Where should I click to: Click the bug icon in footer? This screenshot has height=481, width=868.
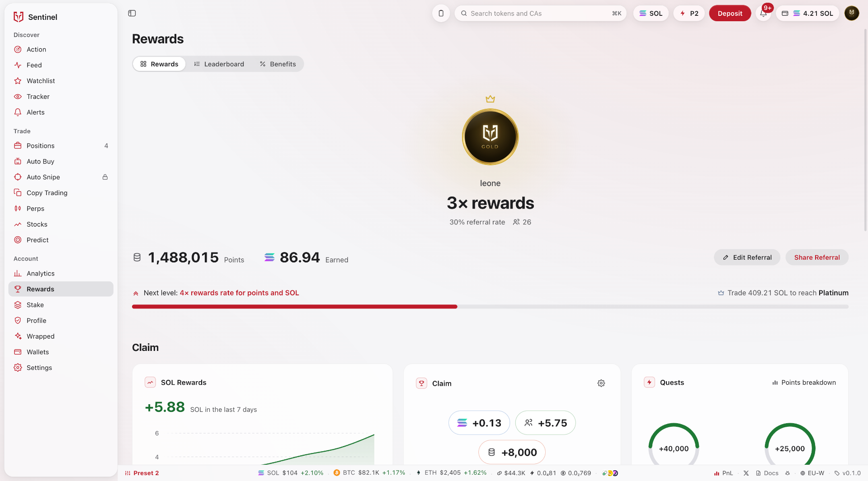[x=788, y=473]
